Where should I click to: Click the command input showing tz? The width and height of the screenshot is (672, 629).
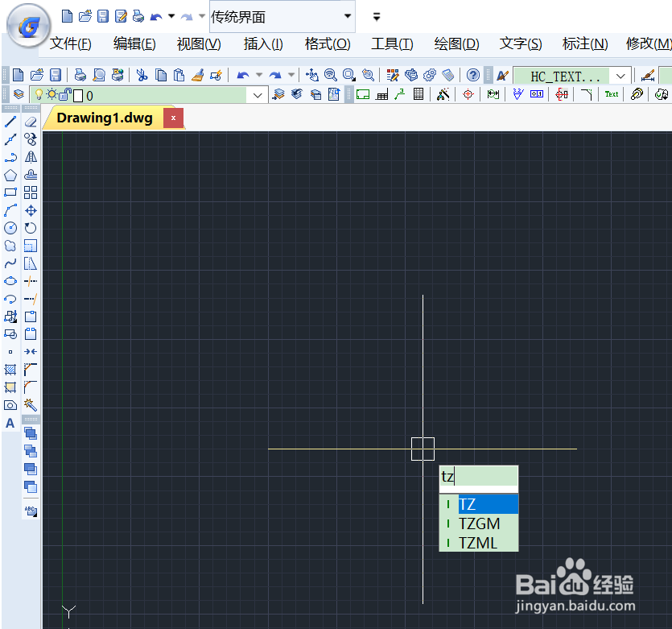coord(479,478)
